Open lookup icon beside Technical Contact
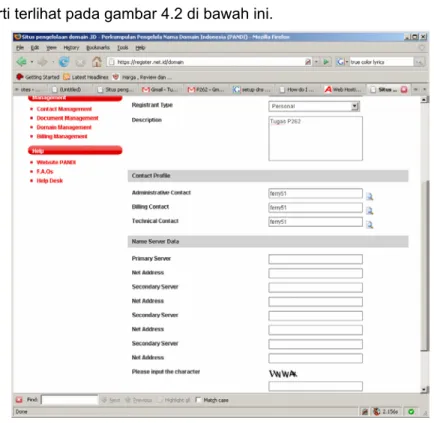Viewport: 434px width, 423px height. coord(369,225)
